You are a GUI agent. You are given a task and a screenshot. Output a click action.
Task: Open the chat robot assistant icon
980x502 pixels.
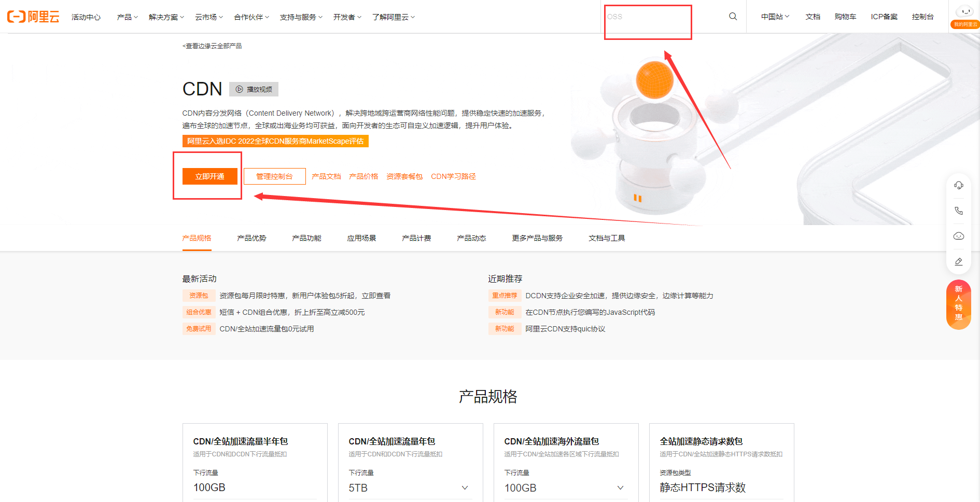click(x=959, y=236)
